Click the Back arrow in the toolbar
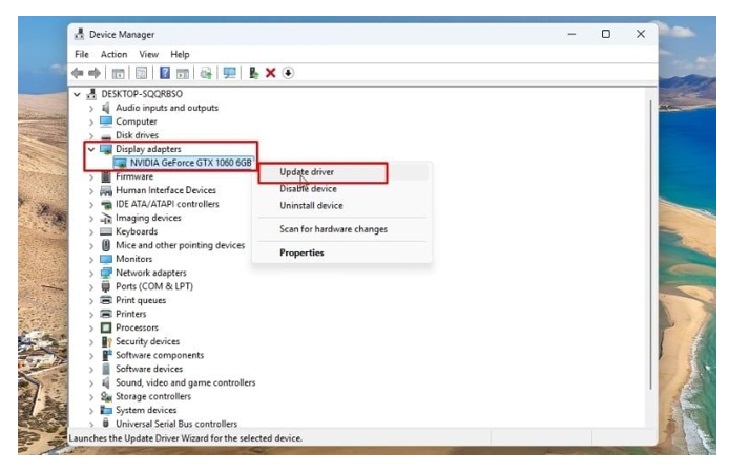 point(77,73)
